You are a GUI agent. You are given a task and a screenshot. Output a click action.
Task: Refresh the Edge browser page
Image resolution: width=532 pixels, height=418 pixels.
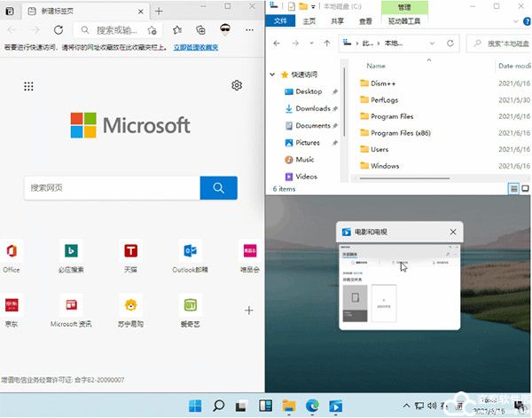(59, 30)
